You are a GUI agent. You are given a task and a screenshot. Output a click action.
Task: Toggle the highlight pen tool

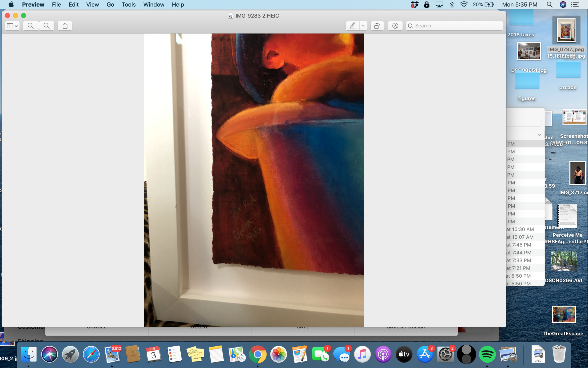[x=353, y=26]
